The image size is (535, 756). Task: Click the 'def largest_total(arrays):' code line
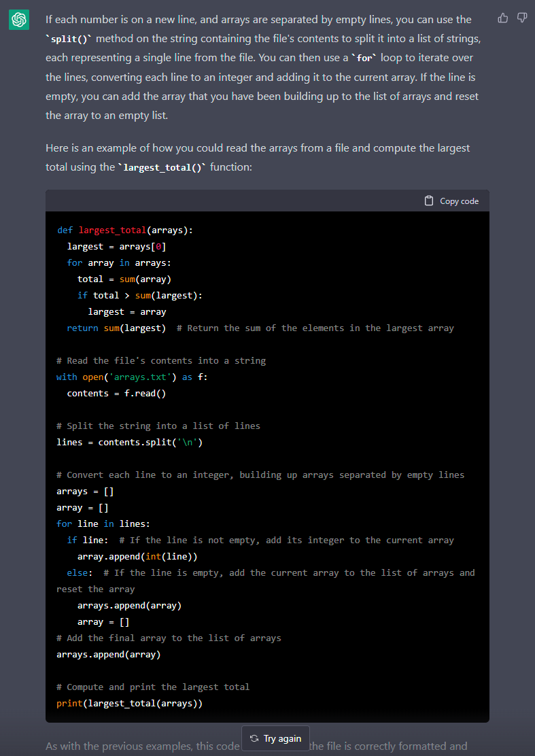(125, 230)
